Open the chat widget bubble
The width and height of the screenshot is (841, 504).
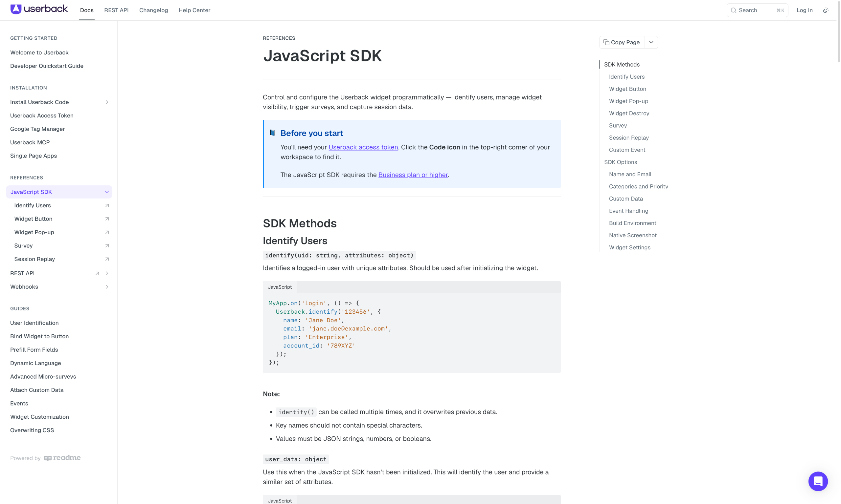(x=818, y=481)
